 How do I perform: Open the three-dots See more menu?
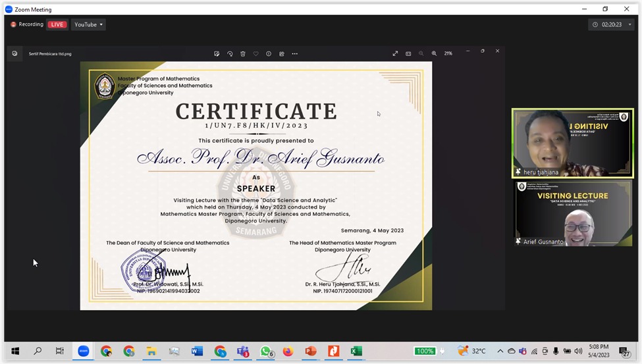[294, 53]
